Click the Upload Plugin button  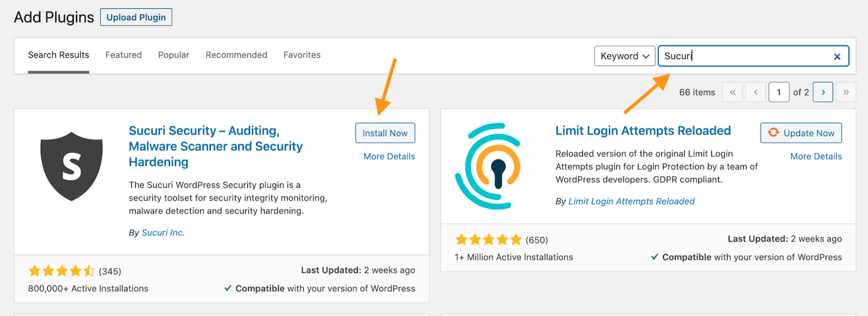[x=136, y=17]
